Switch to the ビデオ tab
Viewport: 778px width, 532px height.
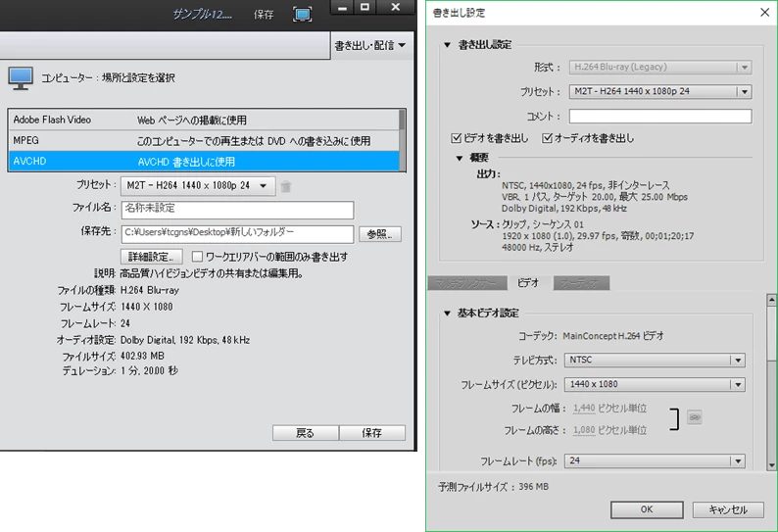click(528, 283)
